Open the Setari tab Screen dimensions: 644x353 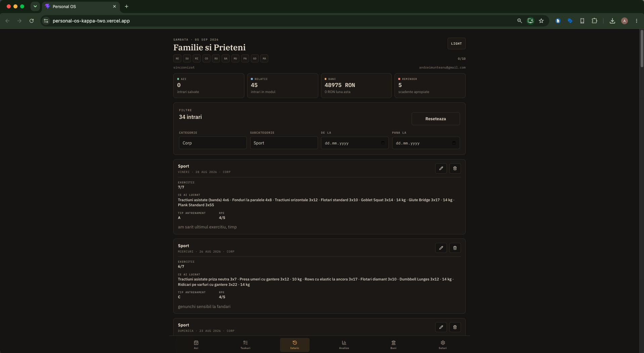[443, 345]
